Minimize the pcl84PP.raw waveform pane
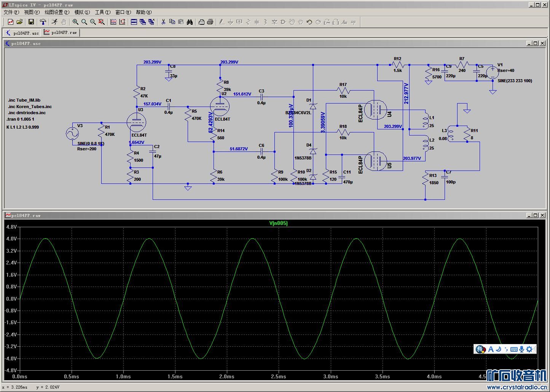The image size is (550, 392). coord(529,215)
